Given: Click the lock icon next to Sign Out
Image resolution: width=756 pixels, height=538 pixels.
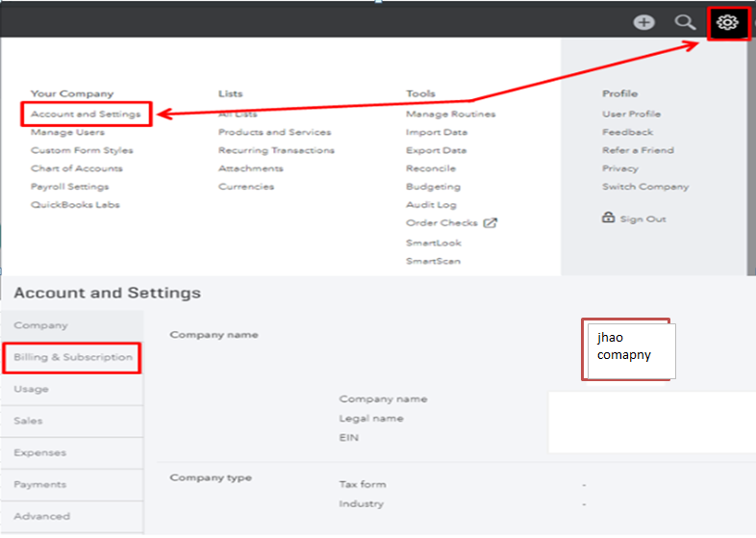Looking at the screenshot, I should [x=608, y=218].
